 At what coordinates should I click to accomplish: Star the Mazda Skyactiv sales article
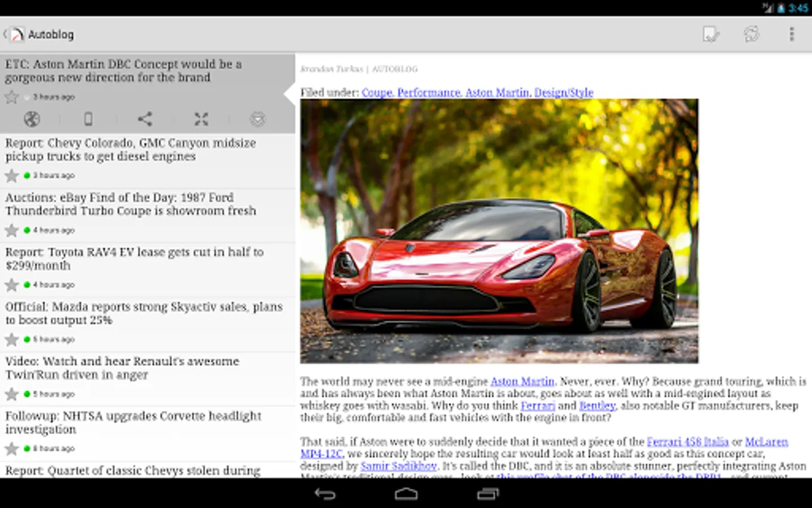click(12, 339)
